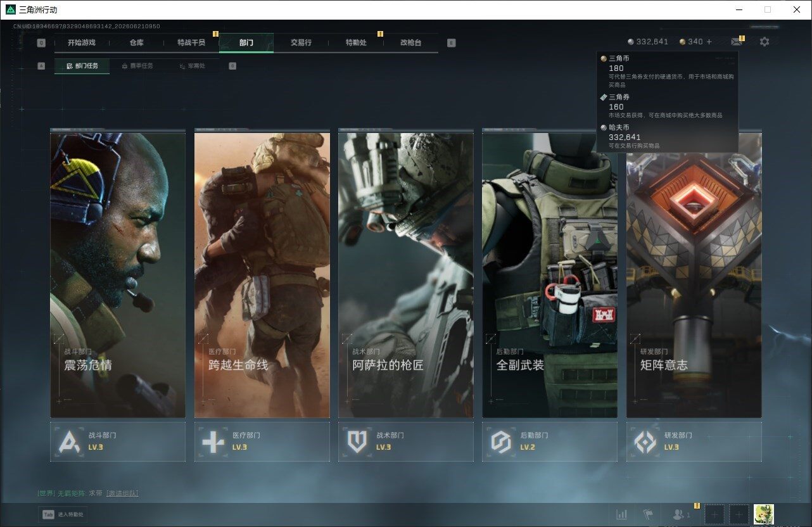Screen dimensions: 812x527
Task: Click the 哈夫币 coin icon beside 332,841 in the top bar
Action: [630, 42]
